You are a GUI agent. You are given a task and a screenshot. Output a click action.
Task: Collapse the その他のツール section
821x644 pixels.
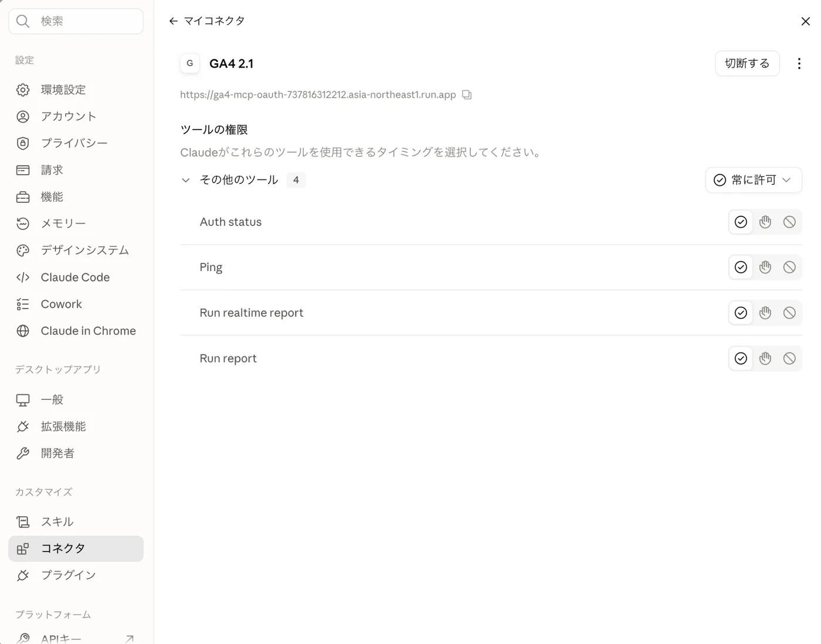pos(185,180)
